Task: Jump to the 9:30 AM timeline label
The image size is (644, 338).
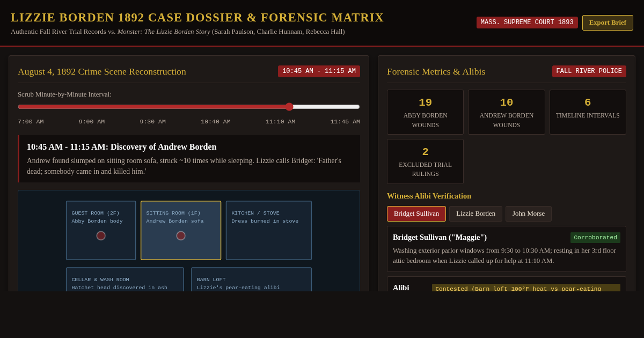Action: click(153, 122)
